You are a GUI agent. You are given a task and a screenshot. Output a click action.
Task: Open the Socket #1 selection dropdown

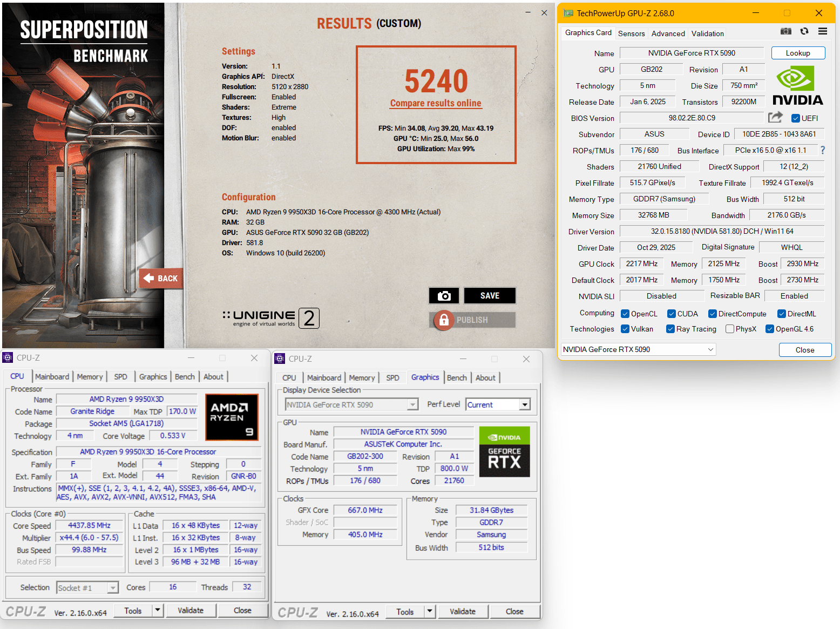tap(87, 587)
